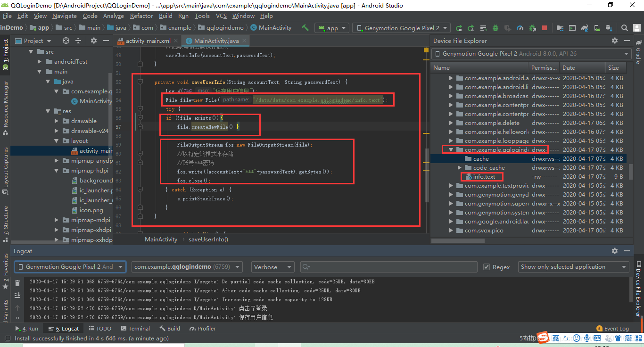Click Scroll to End icon in Logcat

click(17, 295)
